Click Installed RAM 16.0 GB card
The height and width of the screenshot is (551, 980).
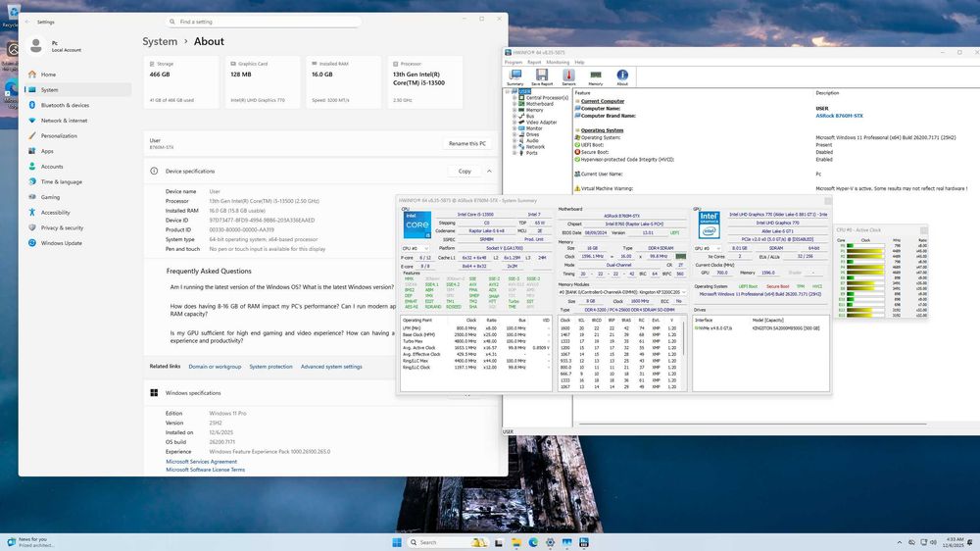tap(343, 82)
